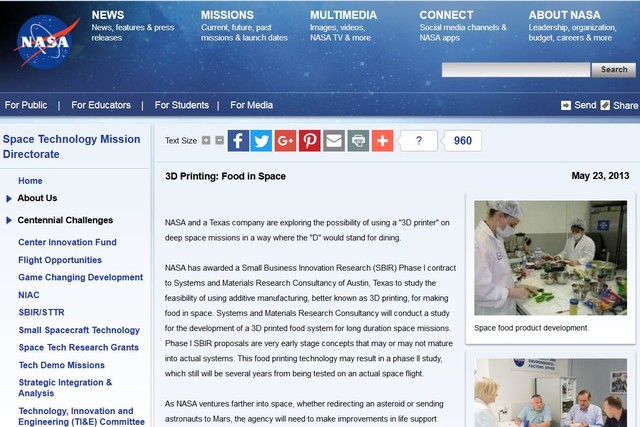Click the question mark share counter
The image size is (640, 427).
[419, 141]
